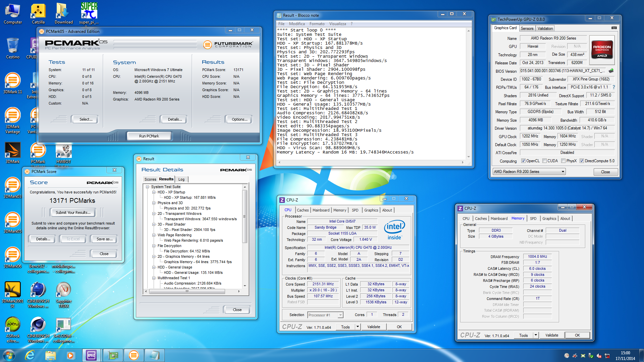Open SPD tab in CPU-Z Memory window
644x362 pixels.
(x=533, y=219)
